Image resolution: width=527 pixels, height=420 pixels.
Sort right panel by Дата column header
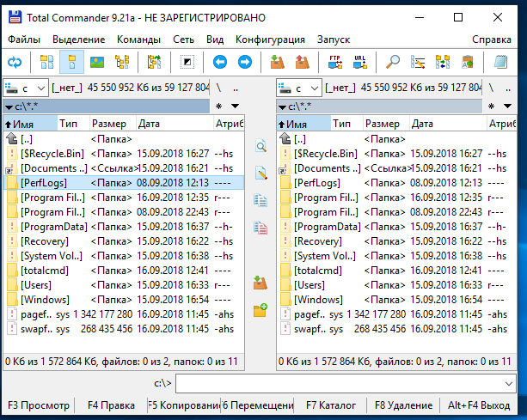pyautogui.click(x=448, y=124)
